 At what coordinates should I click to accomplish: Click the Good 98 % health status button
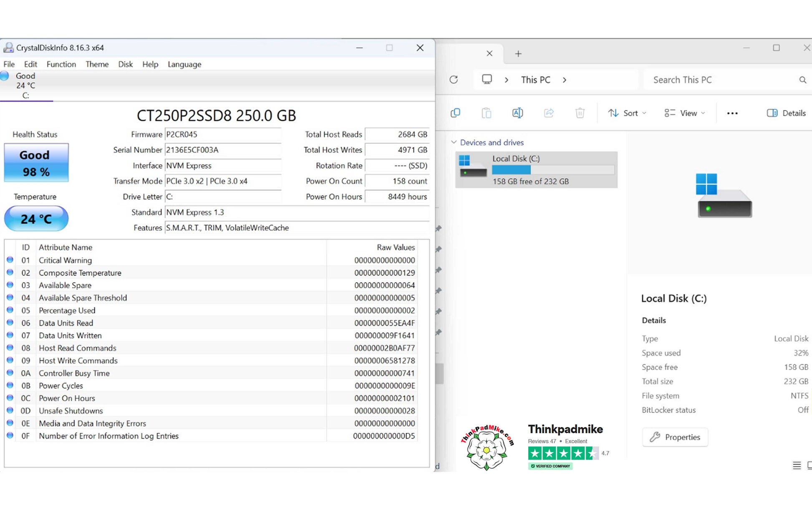pos(36,163)
